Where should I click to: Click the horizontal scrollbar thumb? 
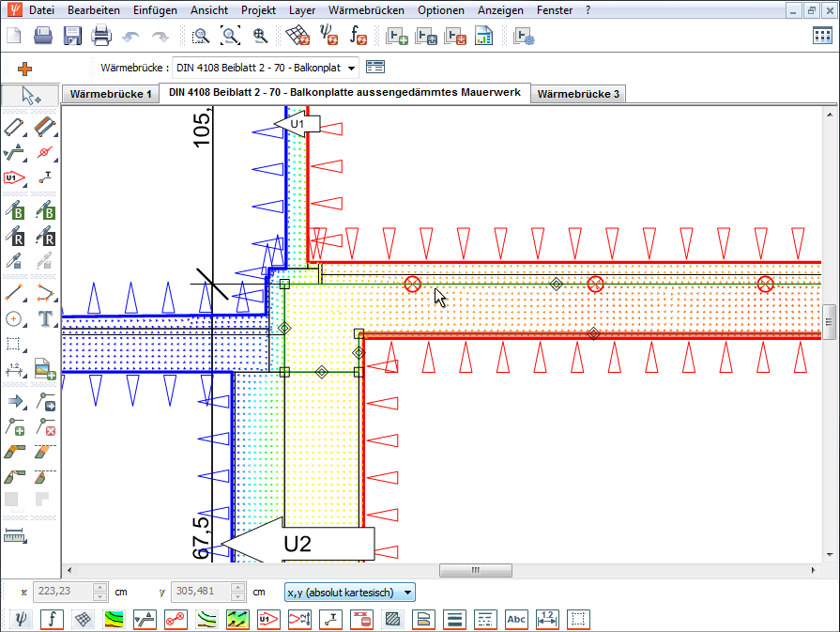click(475, 570)
